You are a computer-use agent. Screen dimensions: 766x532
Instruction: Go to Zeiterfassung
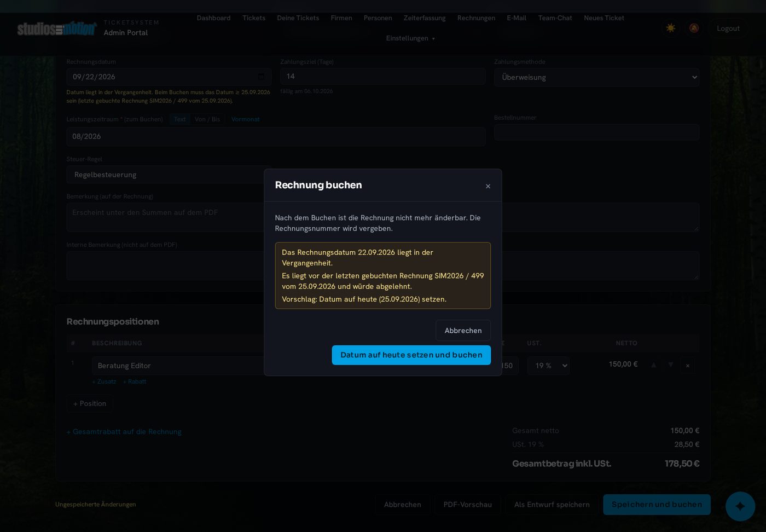[425, 18]
